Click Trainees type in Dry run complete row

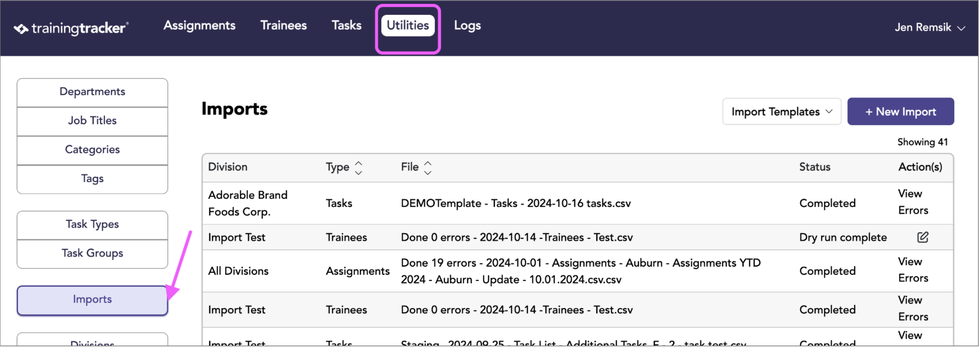(346, 238)
